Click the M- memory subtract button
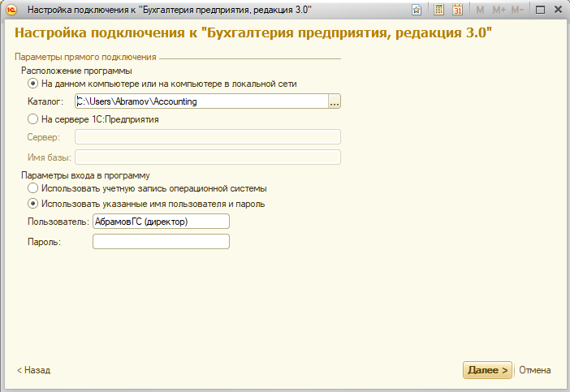570x392 pixels. [x=517, y=10]
